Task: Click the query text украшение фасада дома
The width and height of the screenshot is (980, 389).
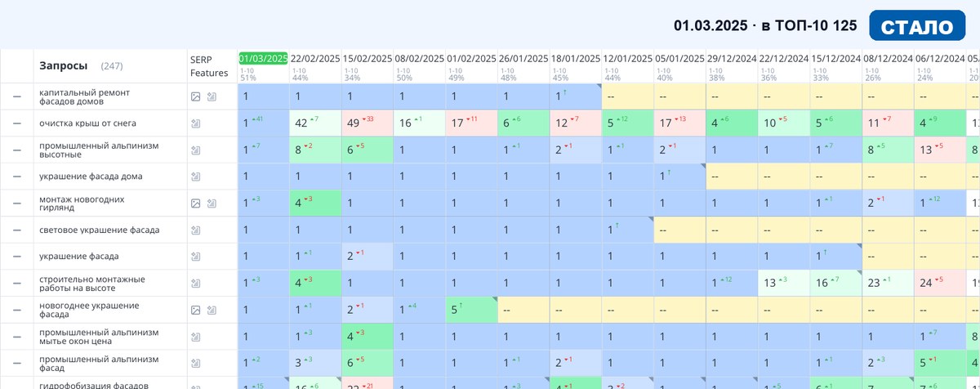Action: (91, 177)
